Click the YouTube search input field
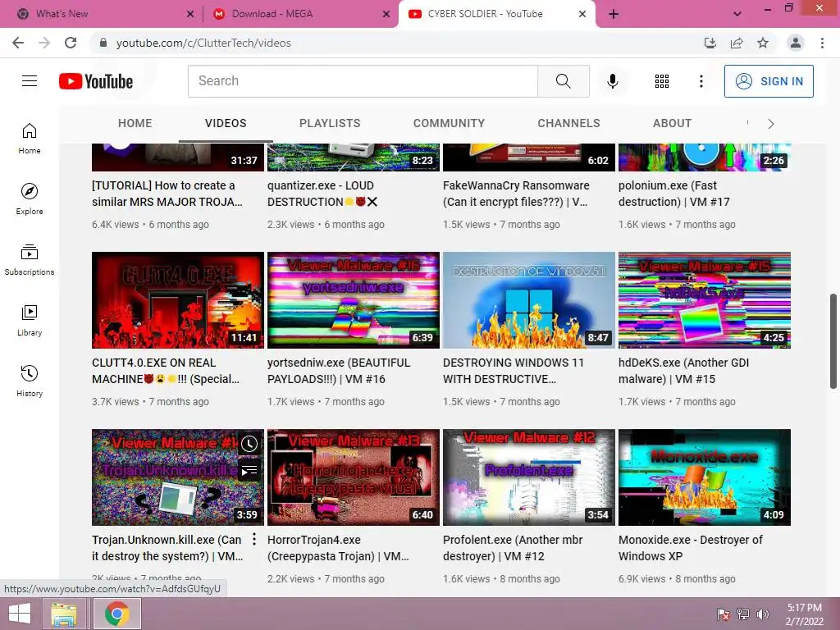 click(x=363, y=81)
